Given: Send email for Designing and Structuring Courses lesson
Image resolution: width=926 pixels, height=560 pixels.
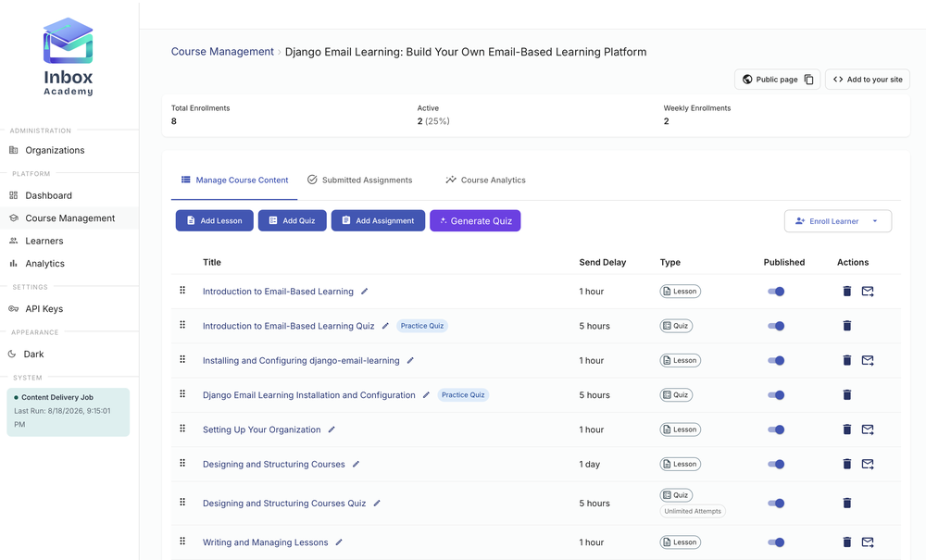Looking at the screenshot, I should tap(868, 464).
